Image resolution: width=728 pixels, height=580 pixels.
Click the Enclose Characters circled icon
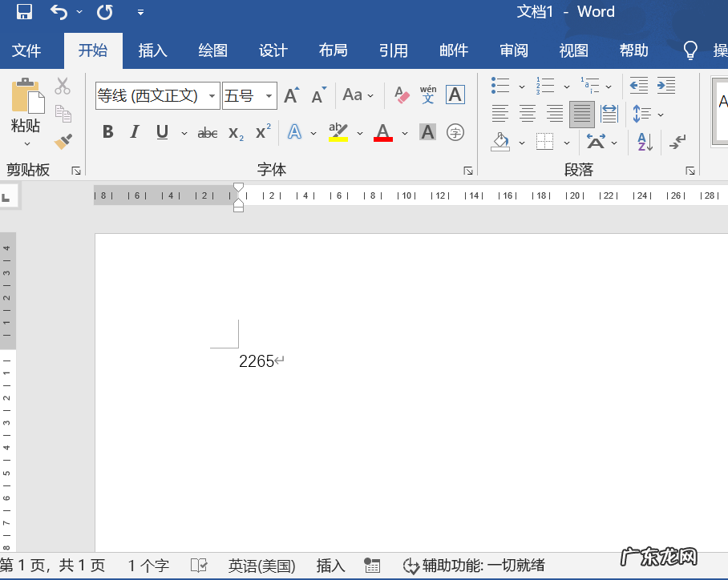pos(455,132)
